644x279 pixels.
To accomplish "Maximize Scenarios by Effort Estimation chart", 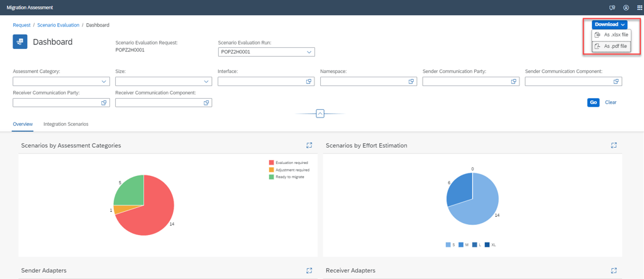I will pyautogui.click(x=614, y=145).
